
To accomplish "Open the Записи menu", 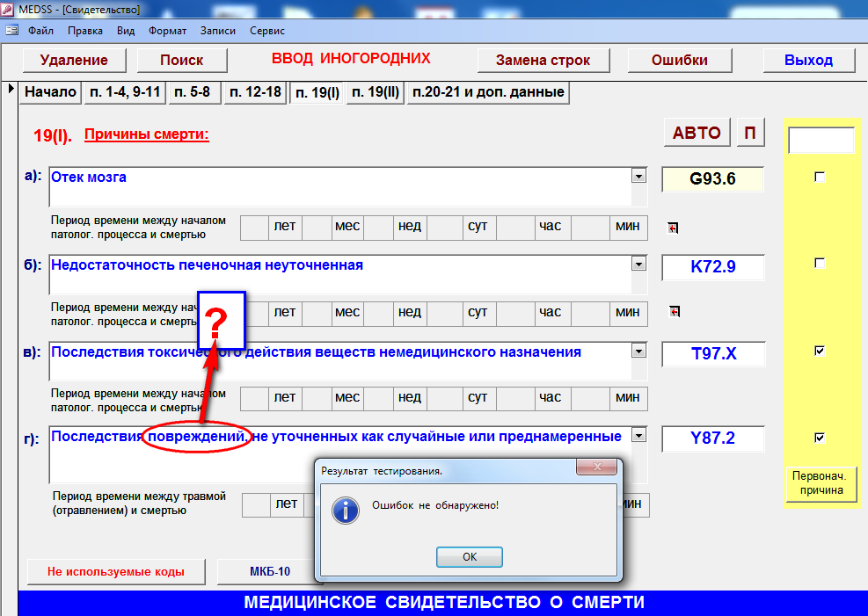I will coord(218,31).
